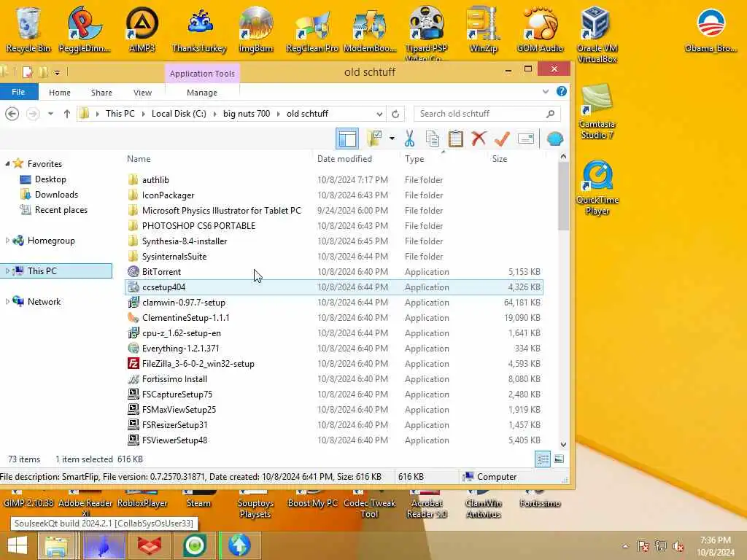Switch to the Share ribbon tab

point(101,93)
